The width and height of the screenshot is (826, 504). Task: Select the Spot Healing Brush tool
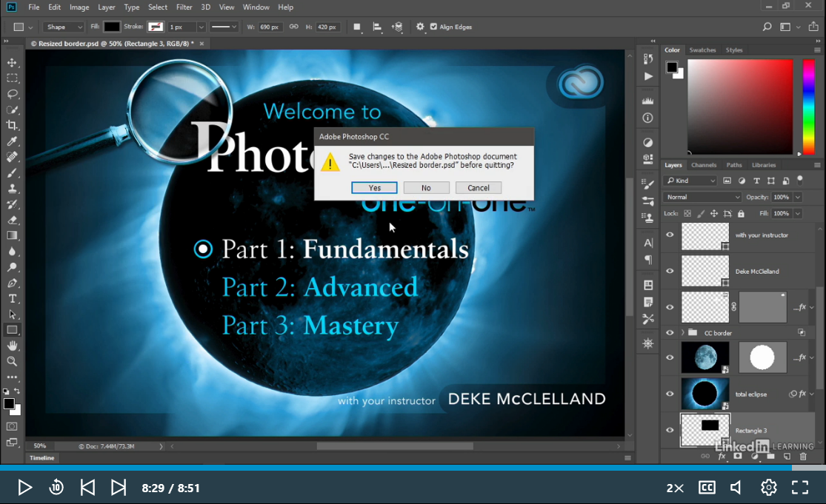[12, 157]
